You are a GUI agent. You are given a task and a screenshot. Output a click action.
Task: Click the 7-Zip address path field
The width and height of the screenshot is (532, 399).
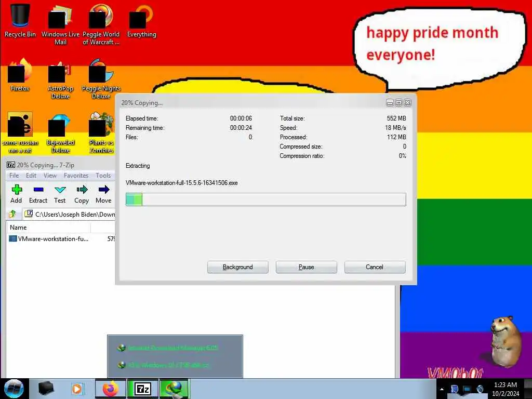[70, 214]
